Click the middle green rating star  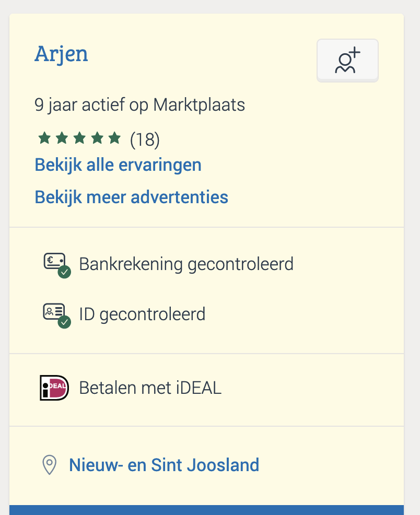coord(79,138)
